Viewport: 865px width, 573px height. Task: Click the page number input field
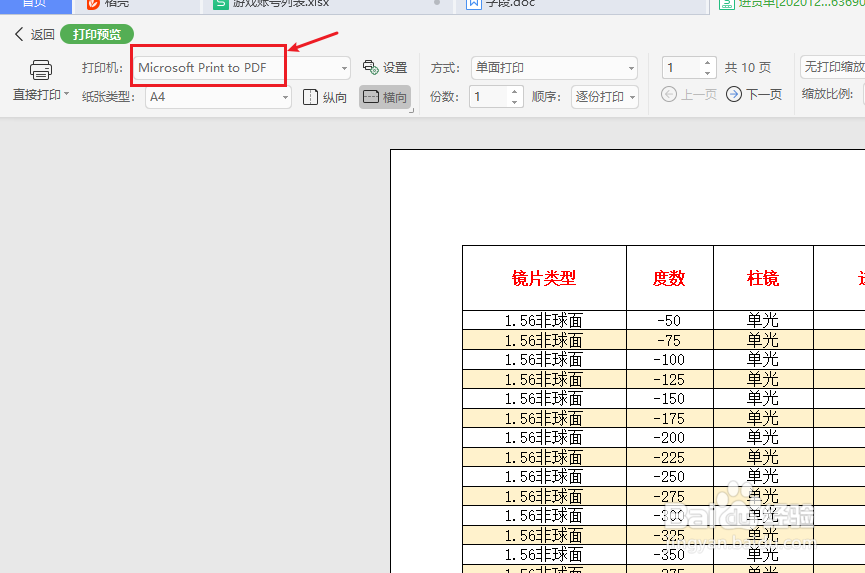681,68
